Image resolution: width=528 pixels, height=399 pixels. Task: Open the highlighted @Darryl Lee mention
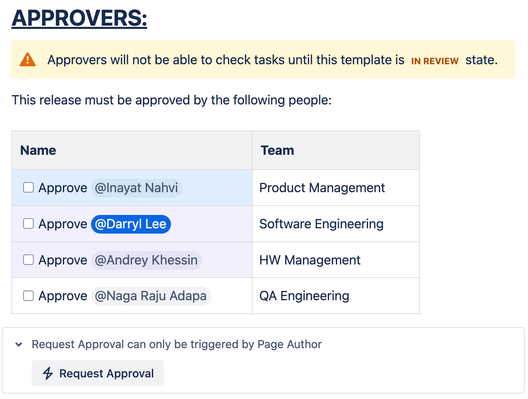click(131, 224)
